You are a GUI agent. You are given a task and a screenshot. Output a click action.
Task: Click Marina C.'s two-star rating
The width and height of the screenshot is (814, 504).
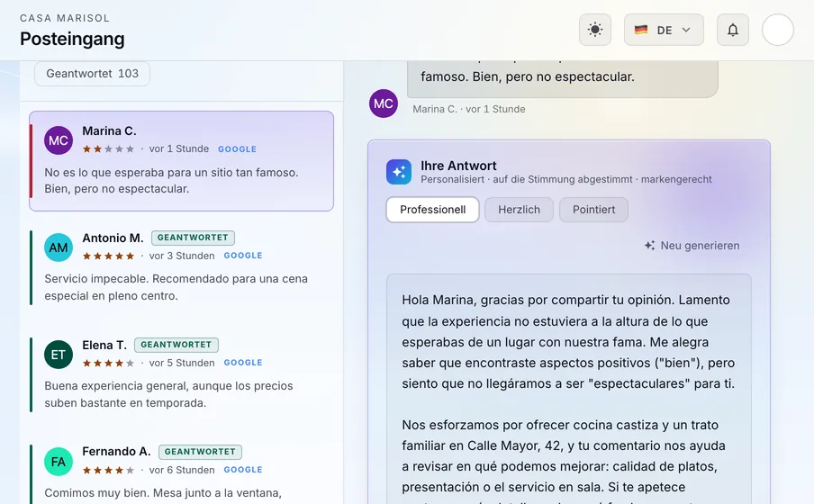click(108, 149)
